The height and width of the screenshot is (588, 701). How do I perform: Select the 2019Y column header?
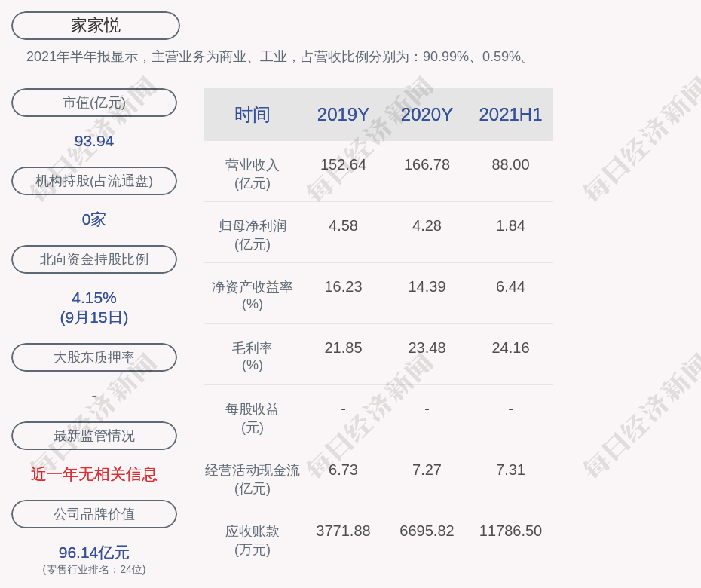click(x=344, y=115)
